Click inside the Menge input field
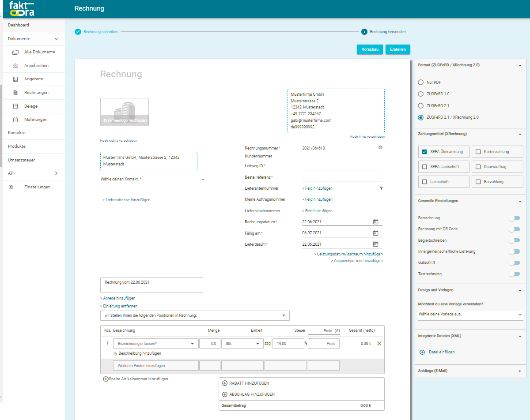Image resolution: width=530 pixels, height=420 pixels. pyautogui.click(x=210, y=343)
